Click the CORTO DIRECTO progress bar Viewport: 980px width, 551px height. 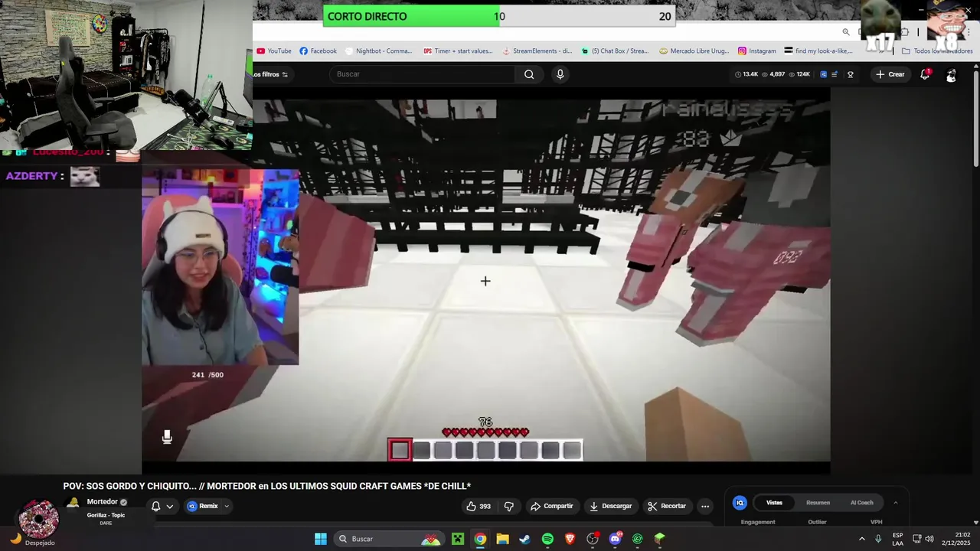[x=499, y=16]
